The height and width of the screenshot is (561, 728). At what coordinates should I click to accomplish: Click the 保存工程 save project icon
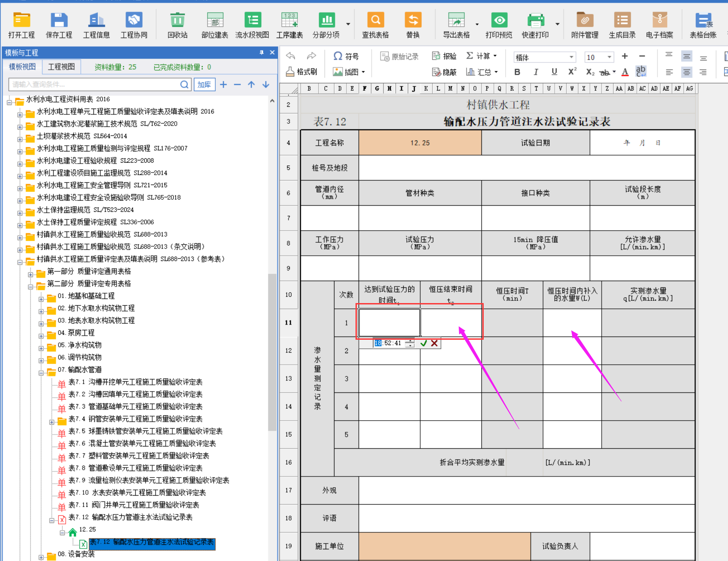tap(59, 25)
